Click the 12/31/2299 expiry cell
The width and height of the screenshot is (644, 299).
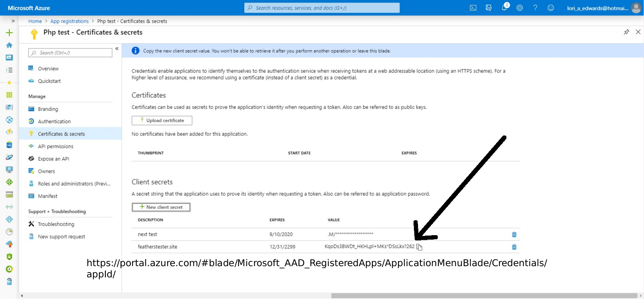[x=282, y=247]
